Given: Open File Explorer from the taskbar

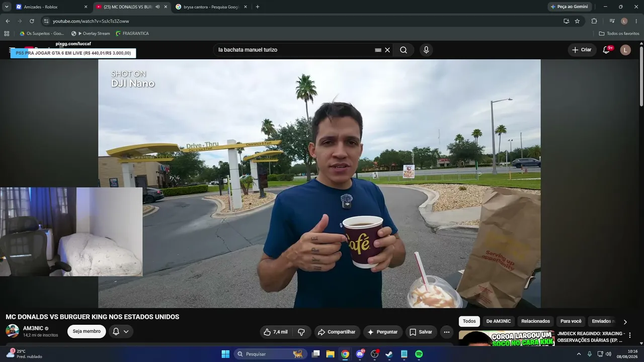Looking at the screenshot, I should (x=330, y=354).
